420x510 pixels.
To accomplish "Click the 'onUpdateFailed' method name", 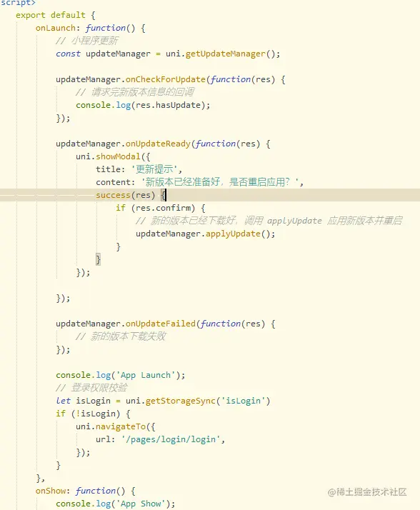I will [161, 324].
